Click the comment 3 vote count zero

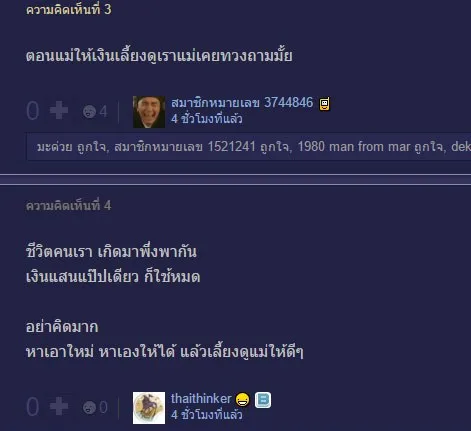tap(33, 111)
